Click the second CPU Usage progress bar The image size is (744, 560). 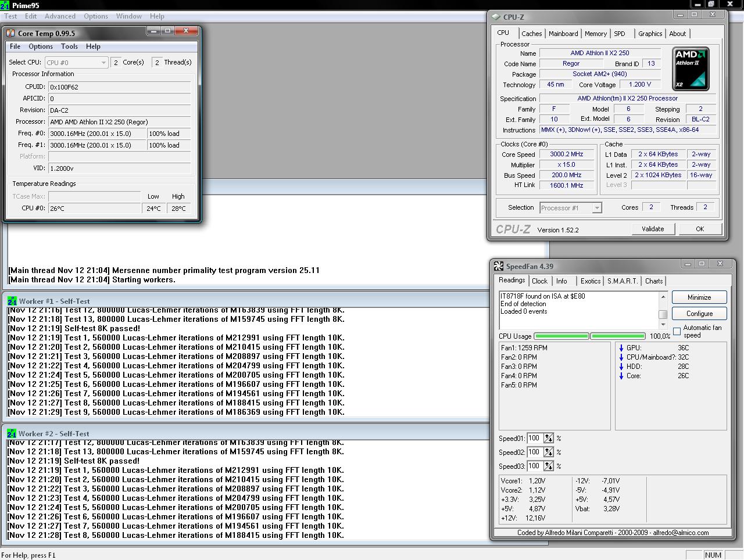point(618,336)
